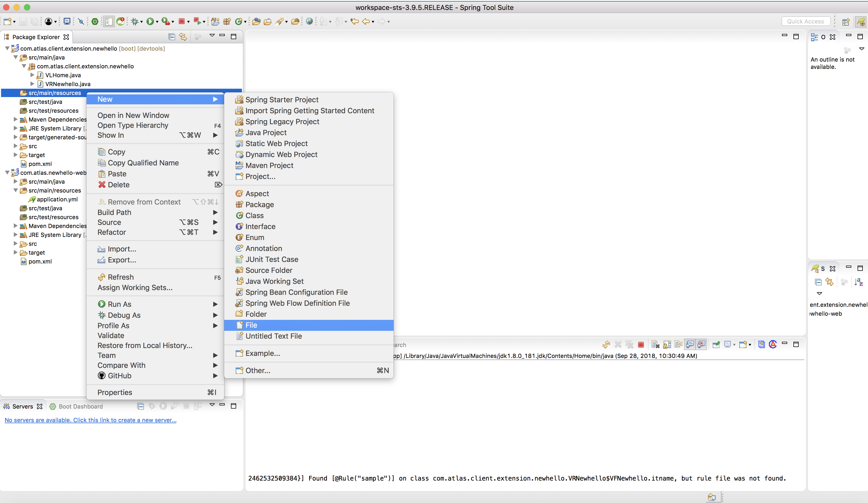Click the Clear Console icon
Image resolution: width=868 pixels, height=503 pixels.
pyautogui.click(x=655, y=344)
